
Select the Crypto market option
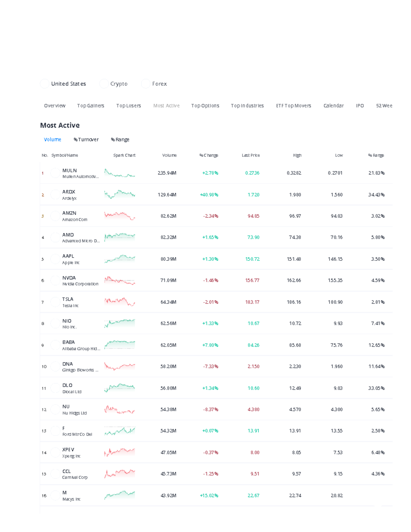(x=104, y=84)
